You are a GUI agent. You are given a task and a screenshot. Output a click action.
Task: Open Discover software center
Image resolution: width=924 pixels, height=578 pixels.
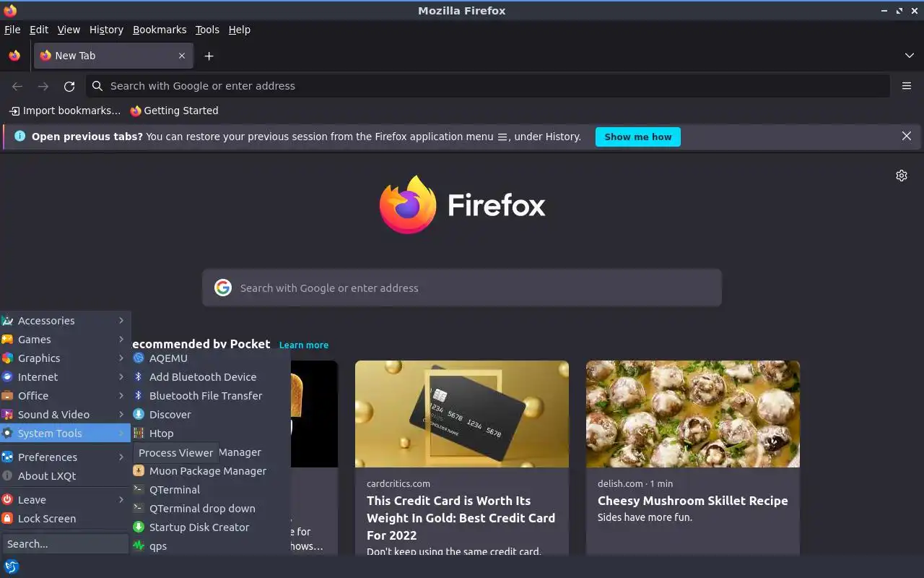tap(211, 415)
